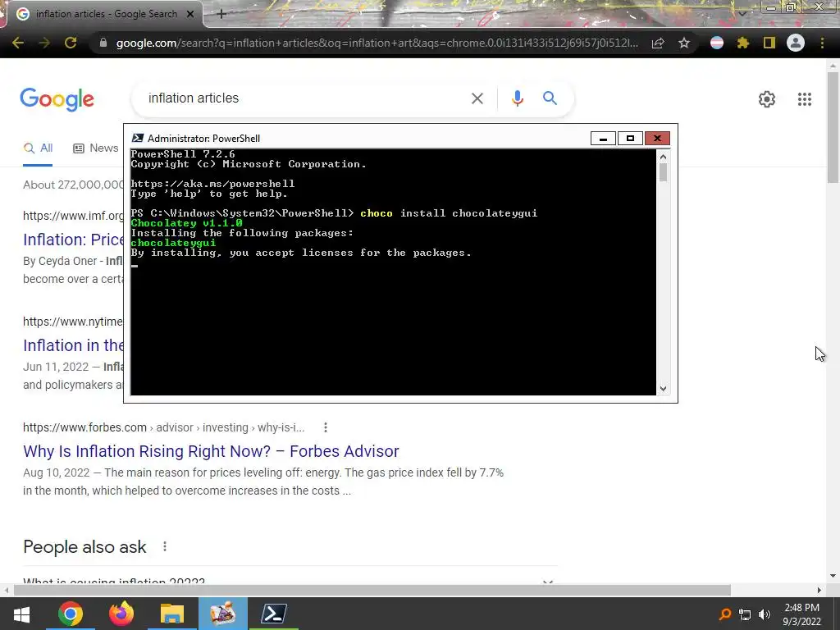Open the Inflation: Prices IMF result

(73, 240)
